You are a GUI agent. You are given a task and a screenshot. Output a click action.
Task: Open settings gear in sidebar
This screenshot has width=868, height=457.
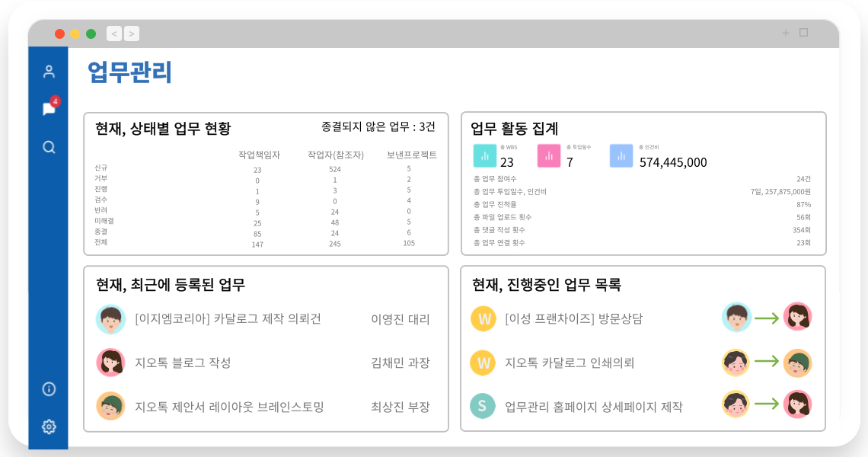coord(49,427)
